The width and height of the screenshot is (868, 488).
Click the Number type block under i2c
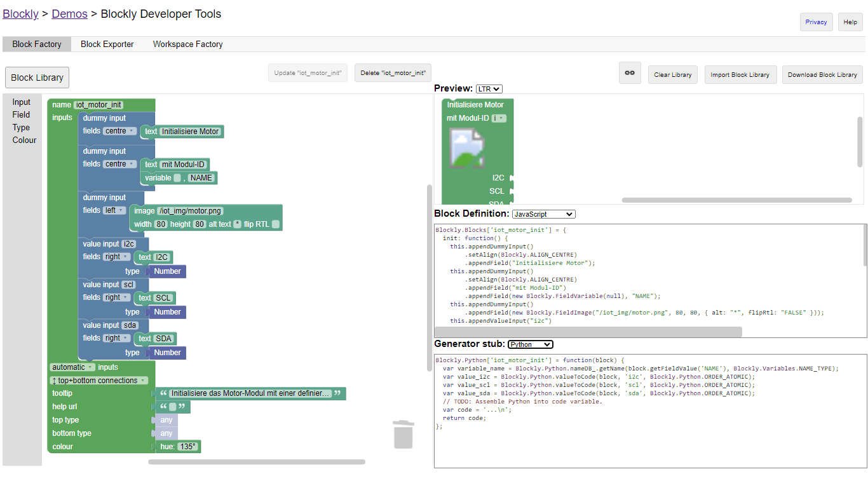167,271
